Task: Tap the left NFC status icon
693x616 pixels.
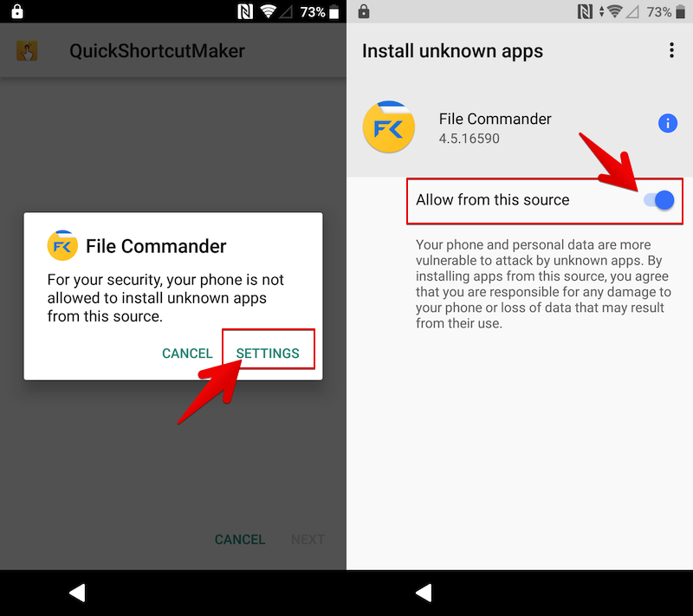Action: 245,11
